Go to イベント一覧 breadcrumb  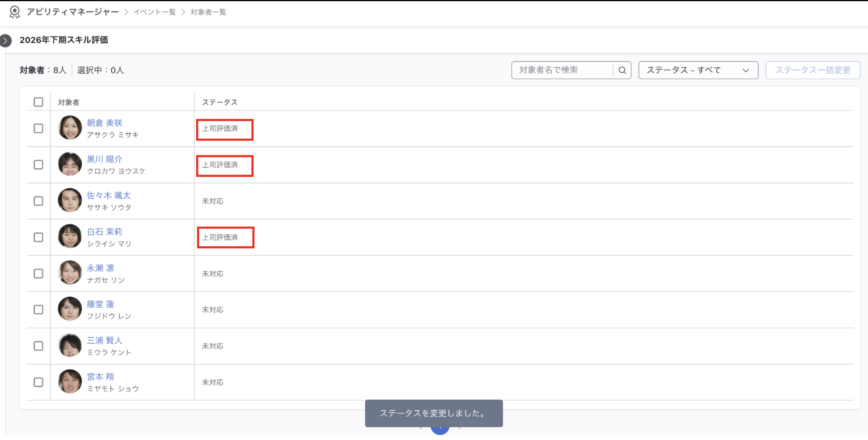(x=155, y=12)
